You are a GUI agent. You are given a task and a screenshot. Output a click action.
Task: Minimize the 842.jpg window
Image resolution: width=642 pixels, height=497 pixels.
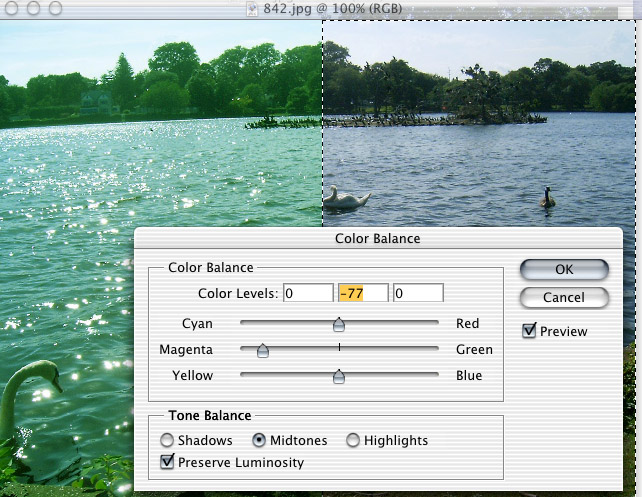pos(32,9)
